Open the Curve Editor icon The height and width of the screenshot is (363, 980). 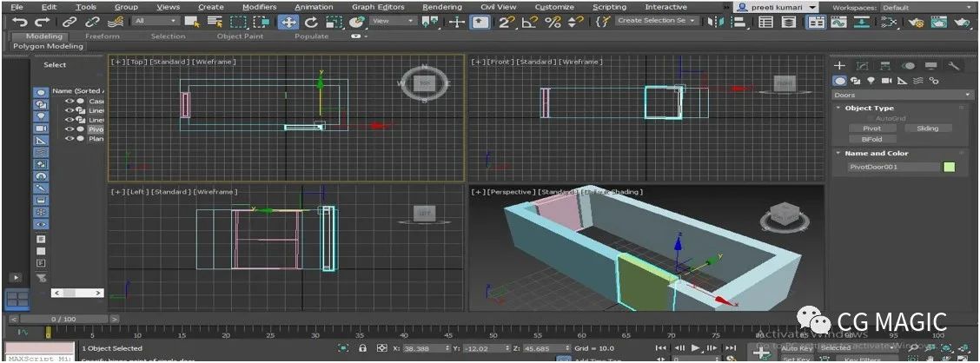click(x=838, y=22)
